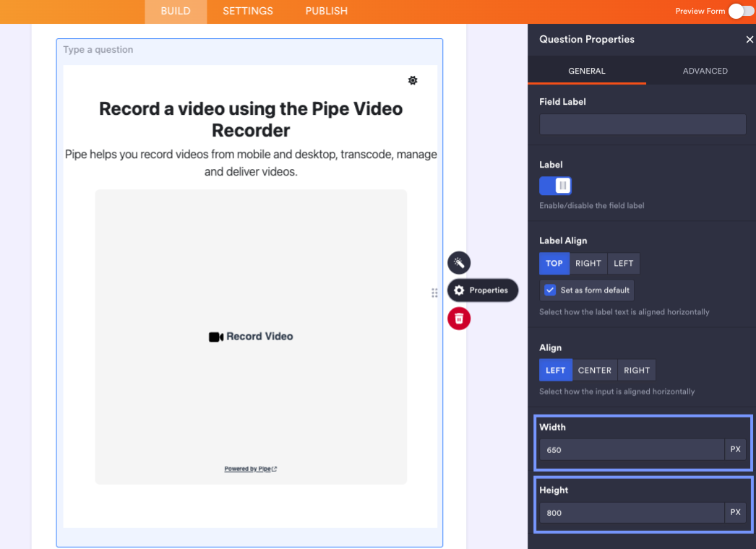Delete the field using the red trash icon
Screen dimensions: 756x549
pyautogui.click(x=459, y=319)
